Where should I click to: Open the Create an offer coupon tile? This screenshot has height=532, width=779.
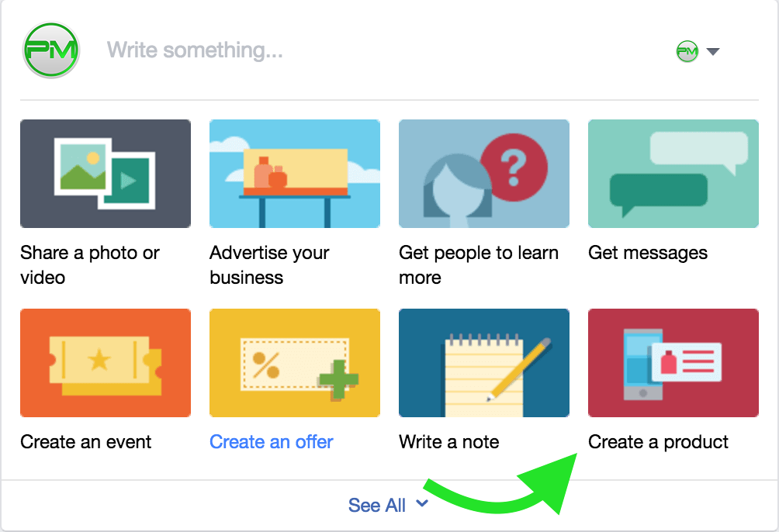pos(295,363)
